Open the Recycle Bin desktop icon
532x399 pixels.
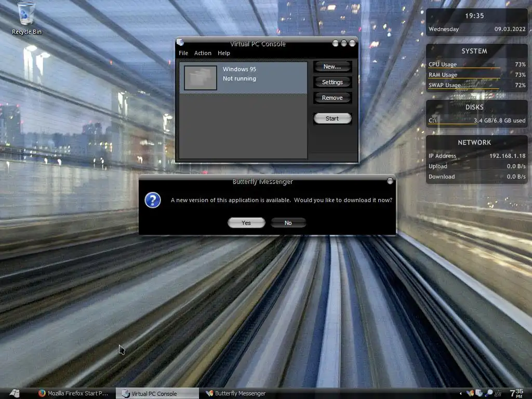click(x=26, y=19)
